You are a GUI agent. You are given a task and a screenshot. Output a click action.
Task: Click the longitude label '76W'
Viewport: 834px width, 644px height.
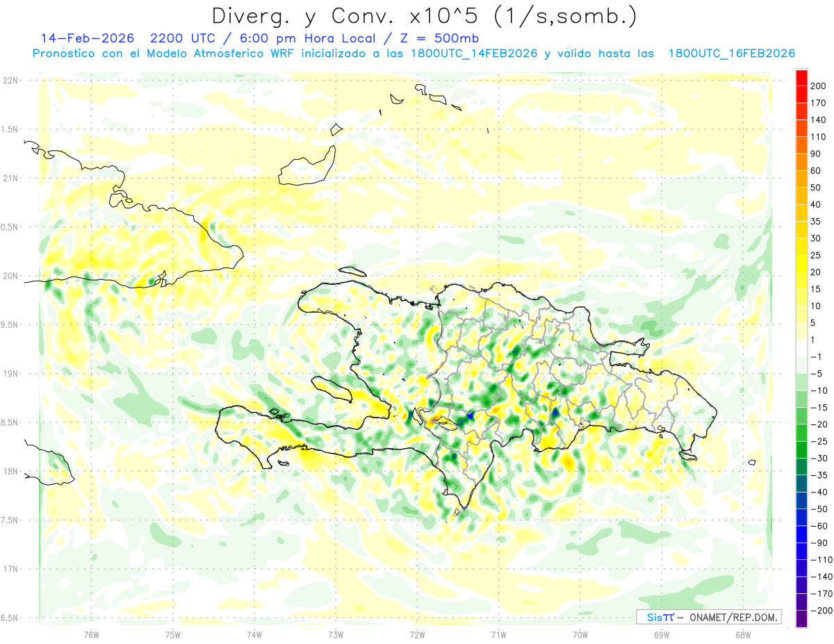coord(91,634)
